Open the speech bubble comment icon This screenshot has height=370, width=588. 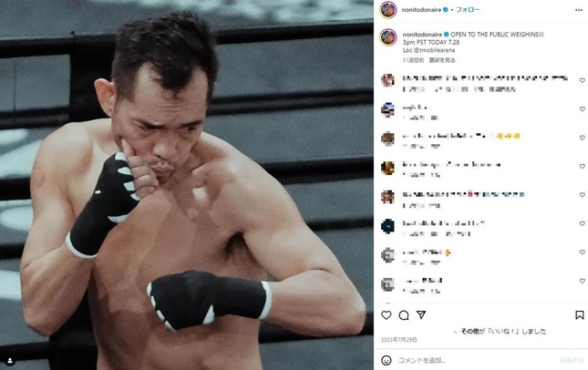pyautogui.click(x=404, y=315)
